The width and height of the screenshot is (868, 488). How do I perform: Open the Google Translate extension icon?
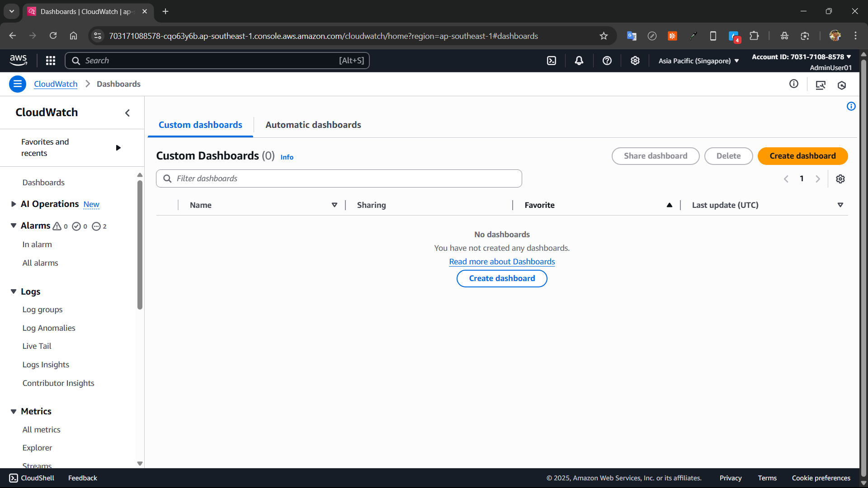632,36
